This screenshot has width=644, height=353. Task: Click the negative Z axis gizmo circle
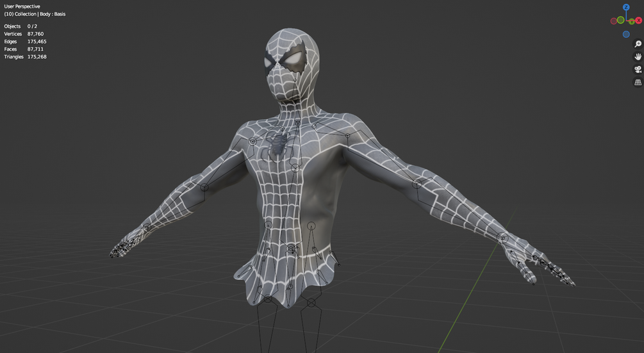(x=626, y=34)
